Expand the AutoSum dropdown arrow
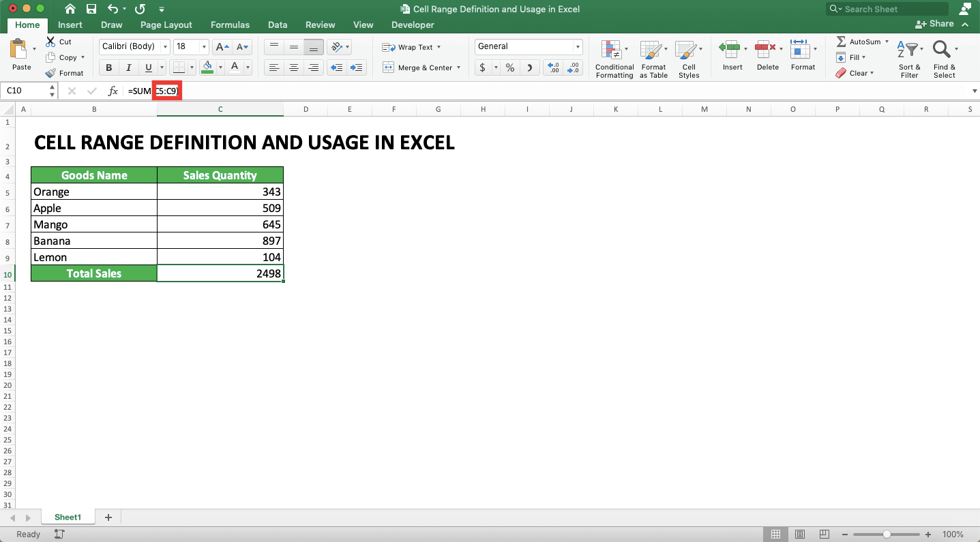Screen dimensions: 980x542 887,42
